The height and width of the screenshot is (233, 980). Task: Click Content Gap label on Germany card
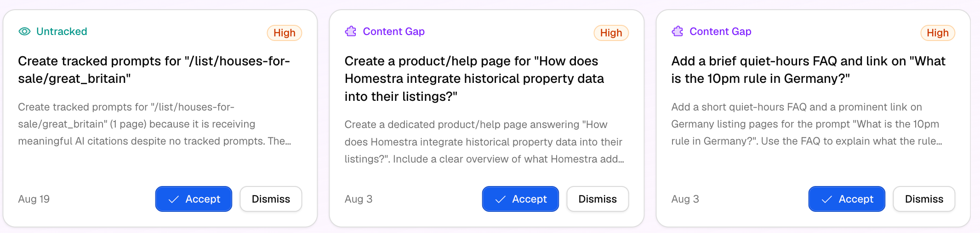pos(720,31)
